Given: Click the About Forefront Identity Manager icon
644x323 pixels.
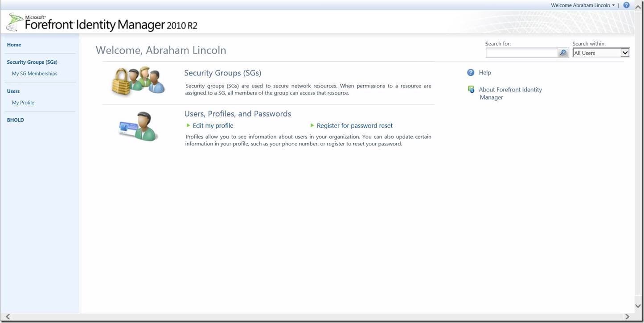Looking at the screenshot, I should 471,90.
